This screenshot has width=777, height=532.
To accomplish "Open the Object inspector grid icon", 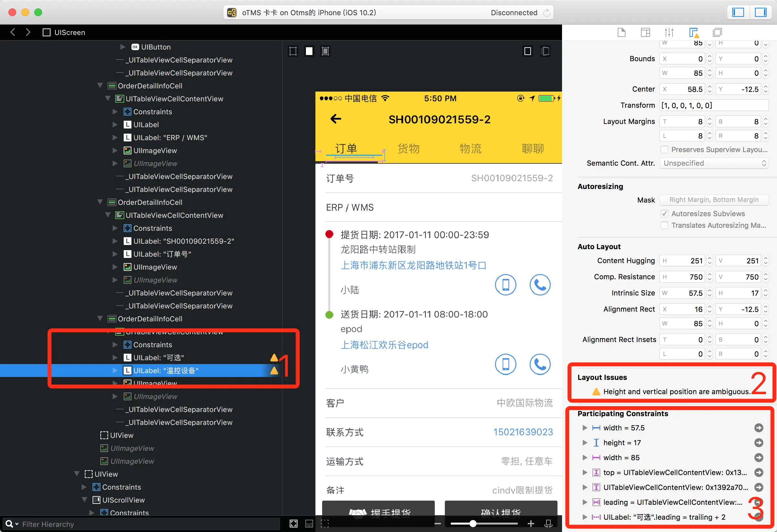I will click(645, 32).
